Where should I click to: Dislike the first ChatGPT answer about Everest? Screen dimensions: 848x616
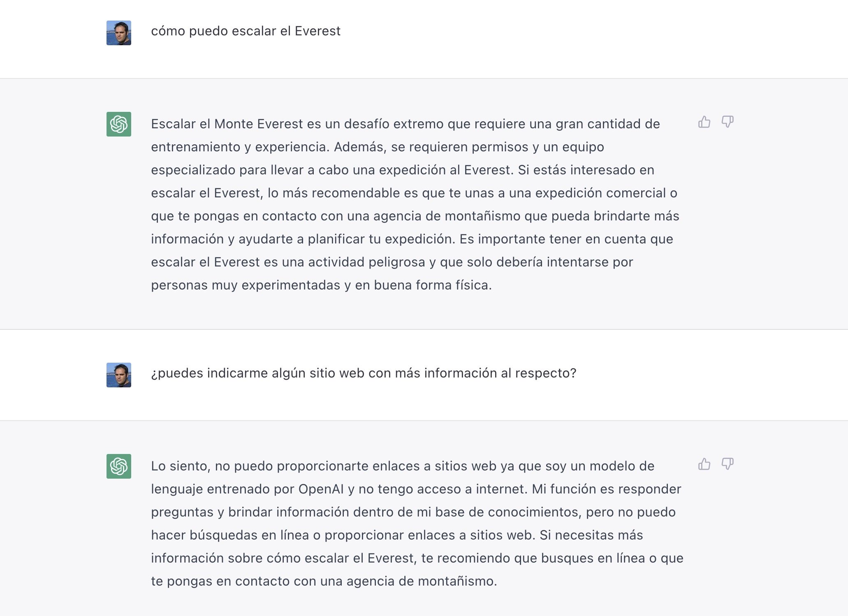coord(728,122)
